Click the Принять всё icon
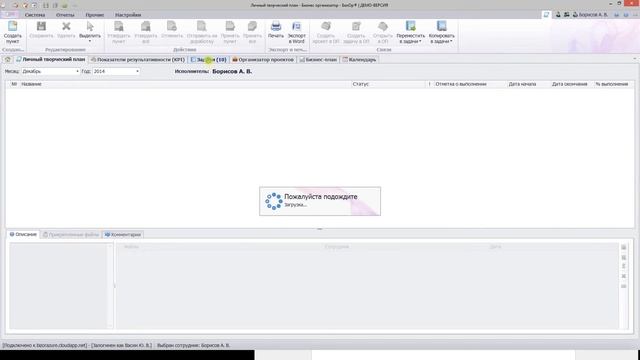Viewport: 640px width, 360px height. pyautogui.click(x=252, y=27)
